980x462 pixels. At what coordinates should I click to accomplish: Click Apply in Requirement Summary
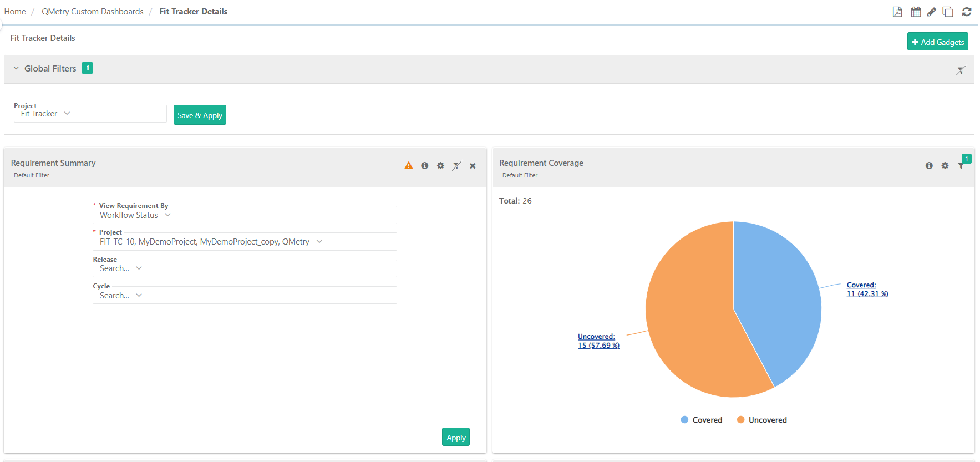click(456, 437)
